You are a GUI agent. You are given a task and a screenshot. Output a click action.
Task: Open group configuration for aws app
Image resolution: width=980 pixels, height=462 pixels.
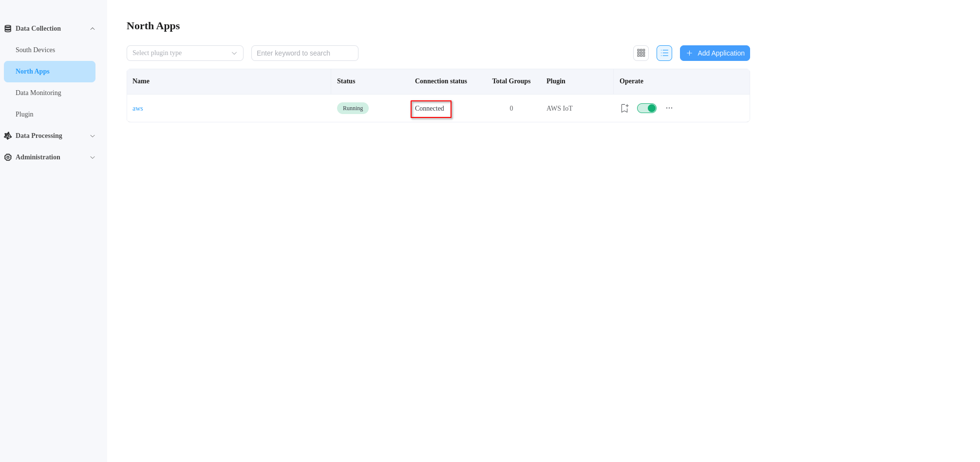coord(624,108)
